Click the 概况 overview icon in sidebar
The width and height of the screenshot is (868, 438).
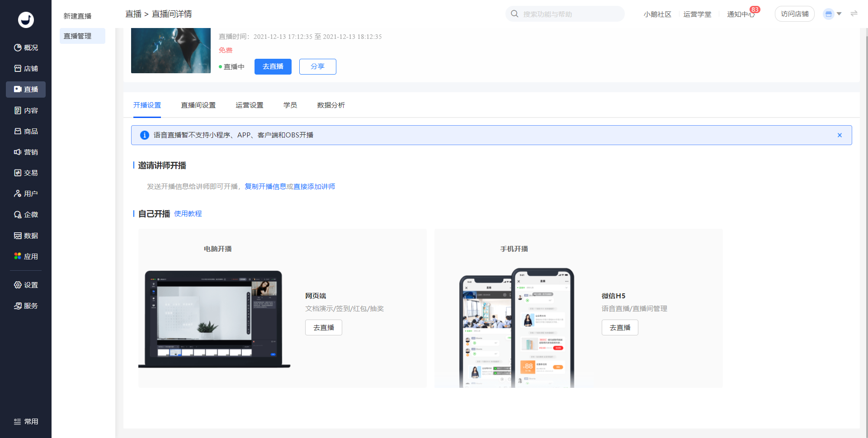point(18,47)
